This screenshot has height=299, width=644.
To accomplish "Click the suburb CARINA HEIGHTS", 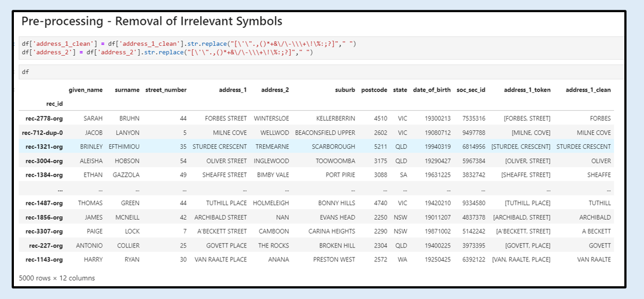I will (x=332, y=231).
